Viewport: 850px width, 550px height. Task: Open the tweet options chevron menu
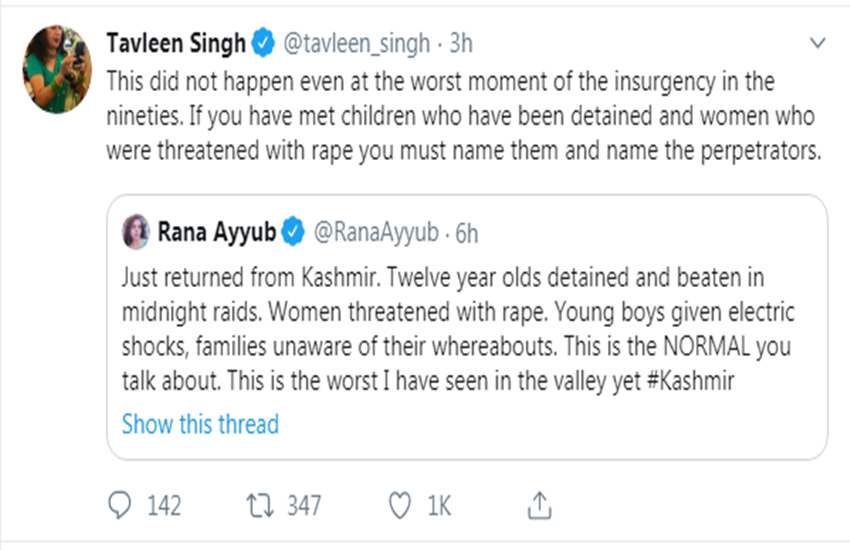(x=817, y=44)
